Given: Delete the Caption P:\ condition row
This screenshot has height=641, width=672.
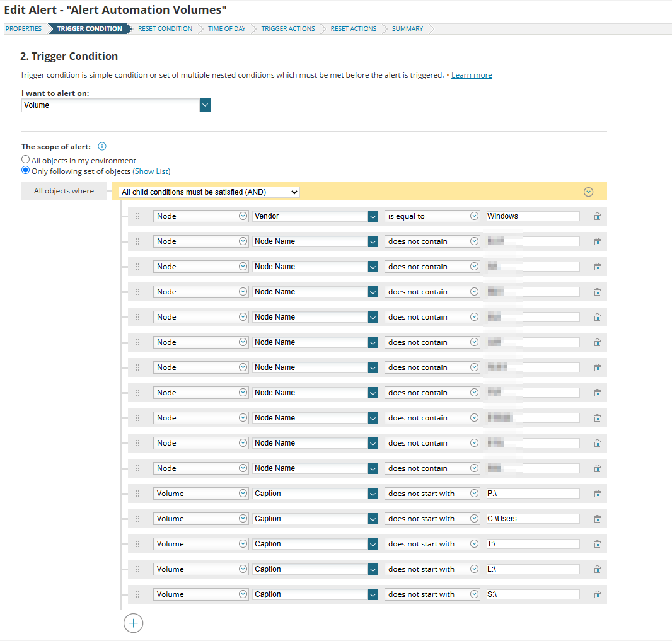Looking at the screenshot, I should pyautogui.click(x=597, y=494).
